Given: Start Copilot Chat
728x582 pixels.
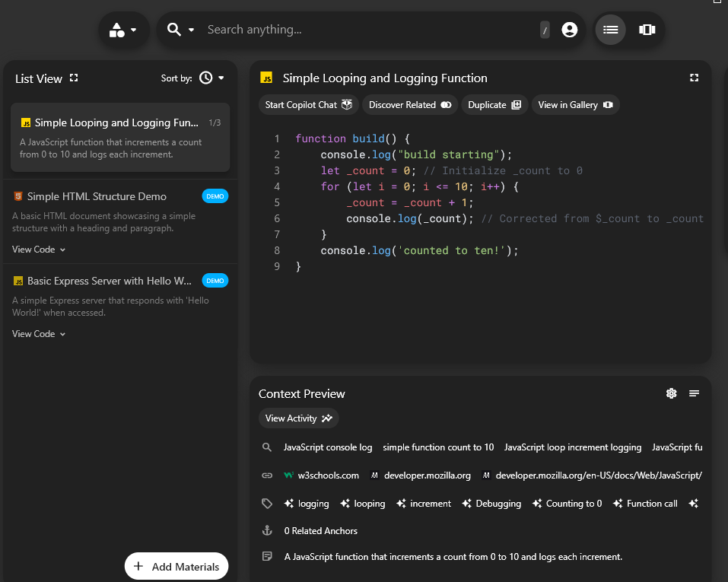Looking at the screenshot, I should 308,105.
